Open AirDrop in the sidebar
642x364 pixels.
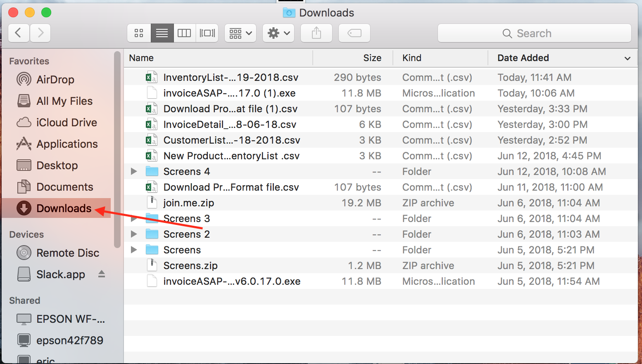55,80
